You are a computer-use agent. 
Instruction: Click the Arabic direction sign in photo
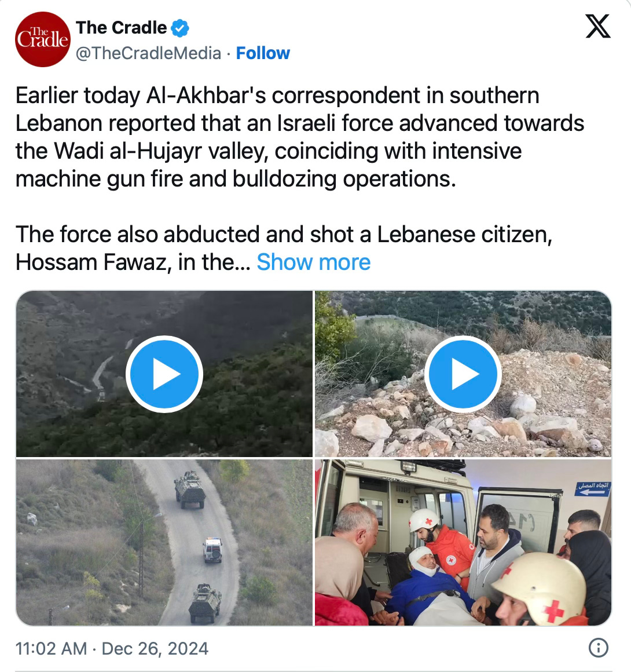click(x=592, y=488)
